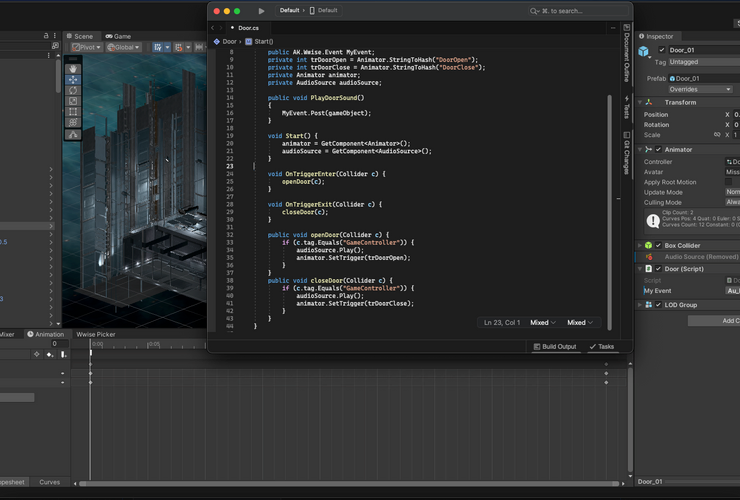Click the device icon beside Default target

[x=312, y=10]
